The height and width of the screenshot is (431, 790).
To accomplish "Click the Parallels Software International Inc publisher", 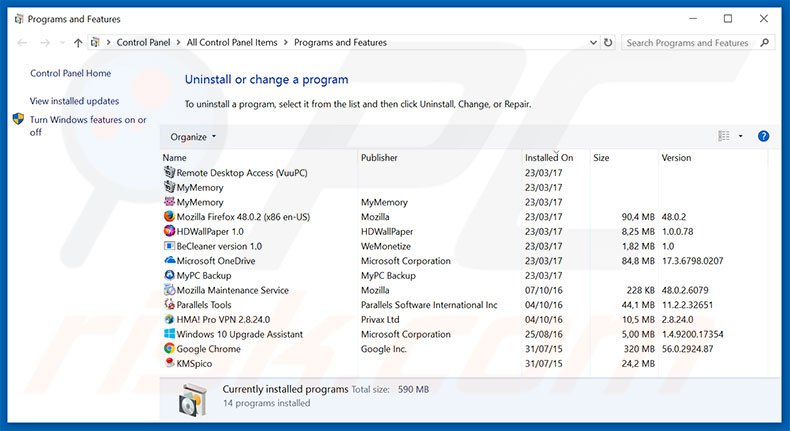I will 429,304.
